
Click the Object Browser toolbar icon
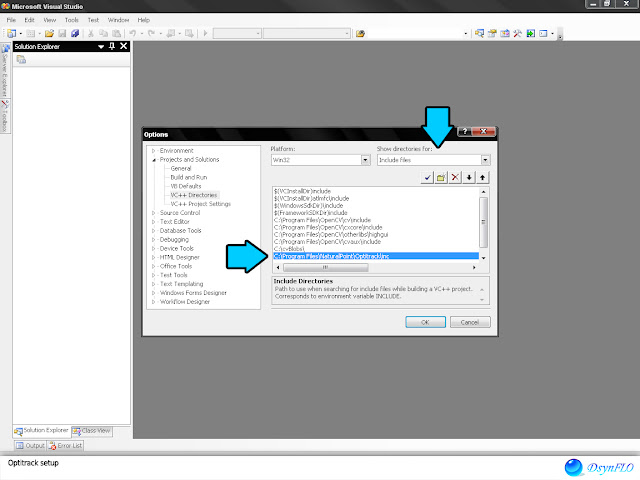pyautogui.click(x=505, y=33)
